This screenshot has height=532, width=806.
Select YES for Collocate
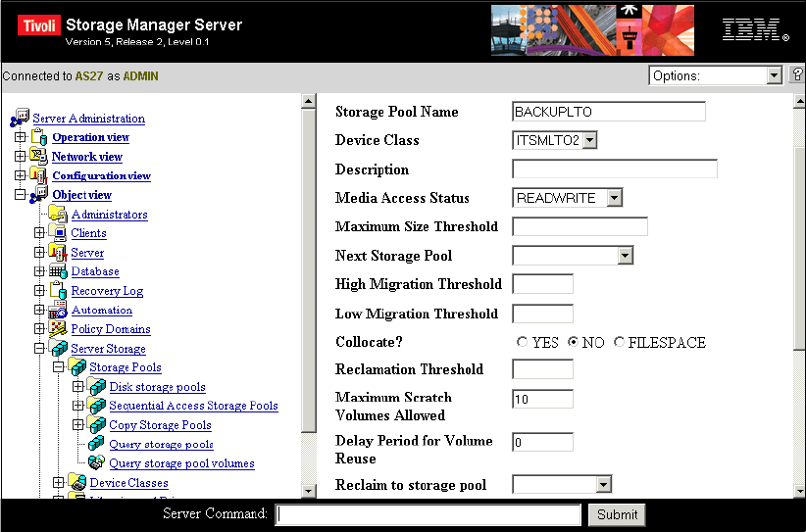pos(523,342)
